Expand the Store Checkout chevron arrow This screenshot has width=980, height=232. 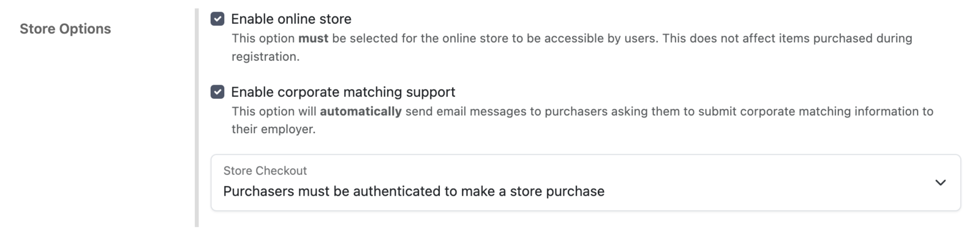pyautogui.click(x=940, y=182)
